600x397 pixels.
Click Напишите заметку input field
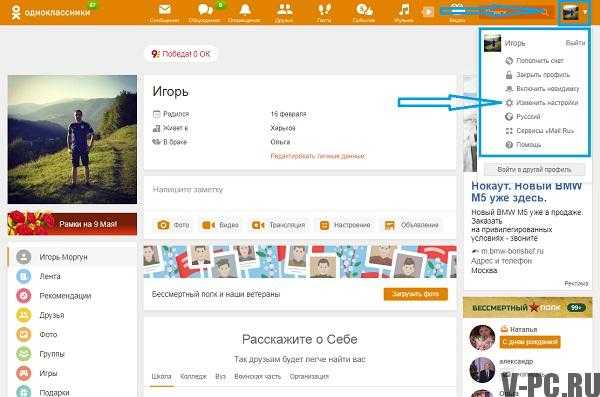point(300,190)
